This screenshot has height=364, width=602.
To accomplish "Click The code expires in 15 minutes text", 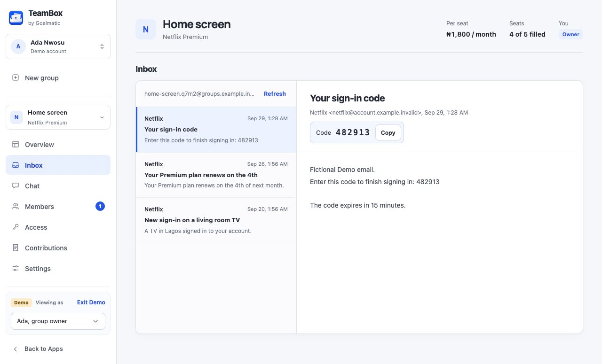I will coord(357,205).
